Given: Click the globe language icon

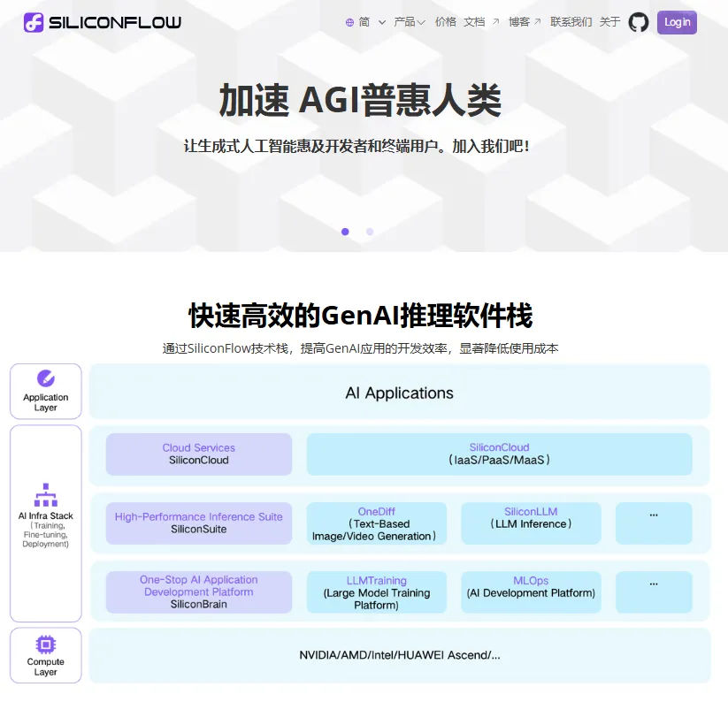Looking at the screenshot, I should click(x=349, y=22).
